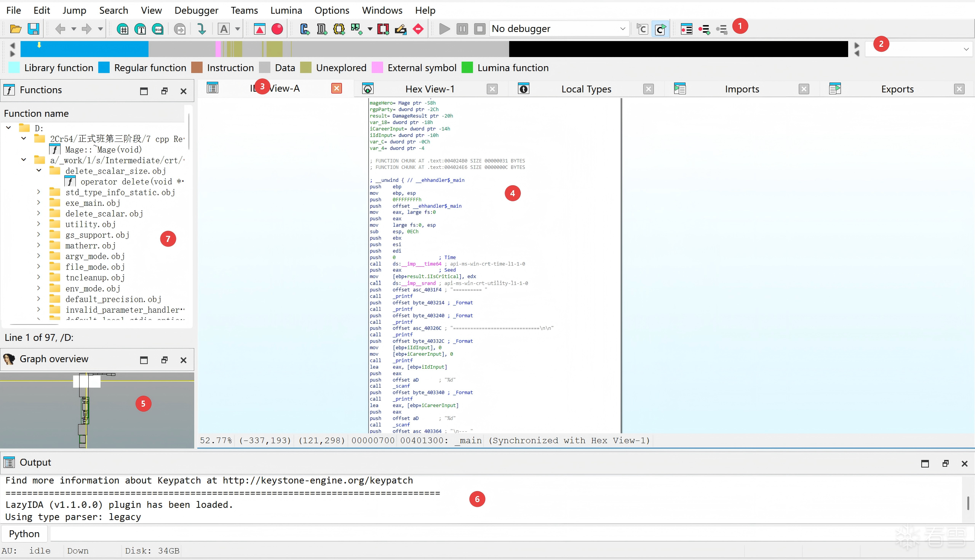Open the Lumina menu
975x560 pixels.
click(286, 10)
